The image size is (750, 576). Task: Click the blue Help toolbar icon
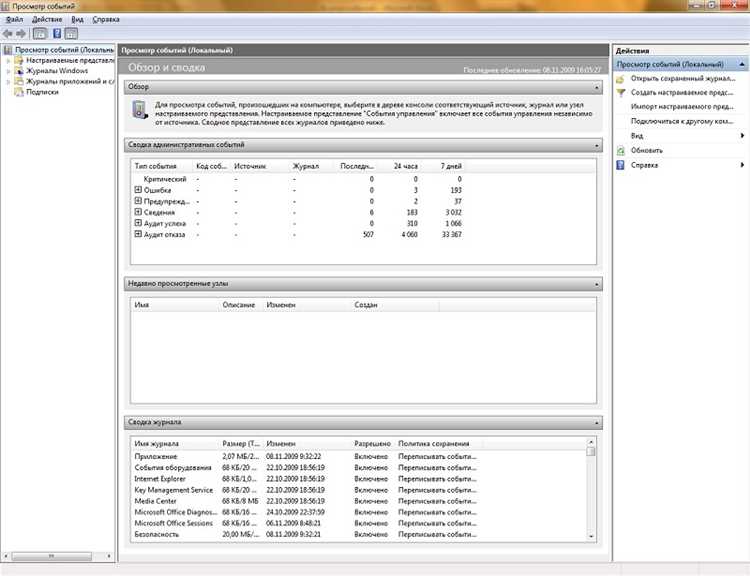tap(57, 33)
